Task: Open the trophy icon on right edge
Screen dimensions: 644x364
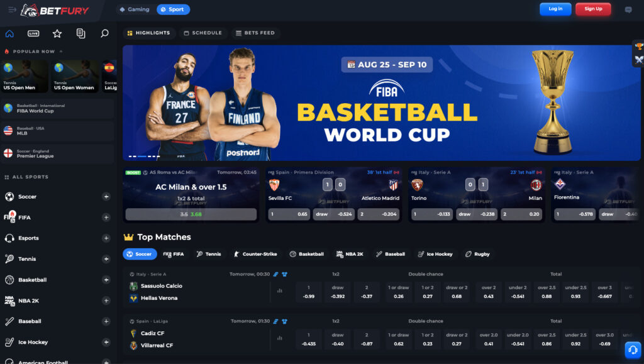Action: coord(639,47)
